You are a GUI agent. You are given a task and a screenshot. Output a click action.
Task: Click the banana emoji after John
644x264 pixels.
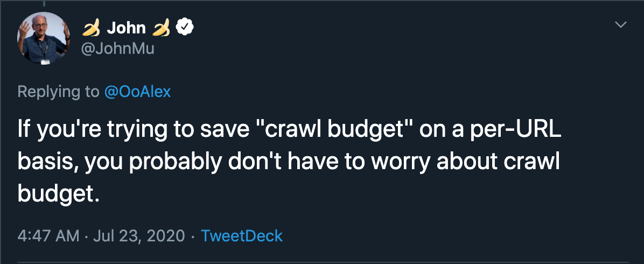pyautogui.click(x=159, y=27)
